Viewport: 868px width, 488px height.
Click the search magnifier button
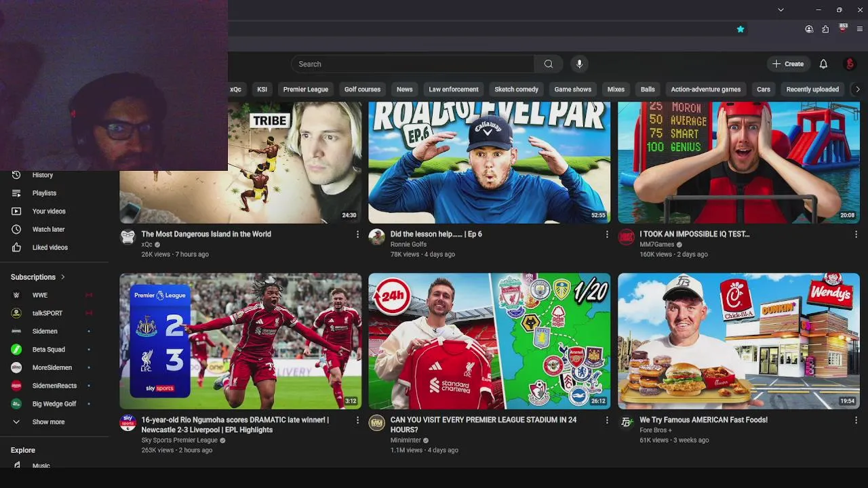tap(549, 64)
